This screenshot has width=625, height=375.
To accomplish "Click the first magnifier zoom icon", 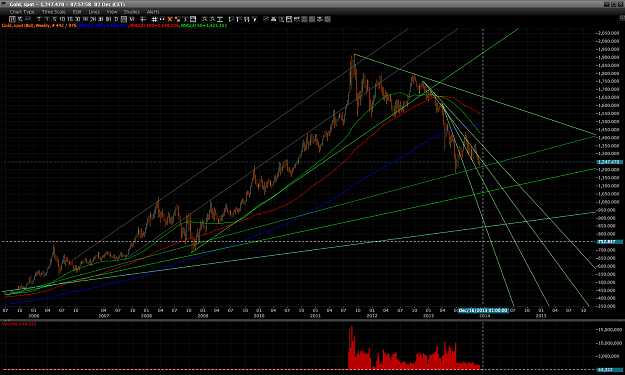I will pos(204,19).
